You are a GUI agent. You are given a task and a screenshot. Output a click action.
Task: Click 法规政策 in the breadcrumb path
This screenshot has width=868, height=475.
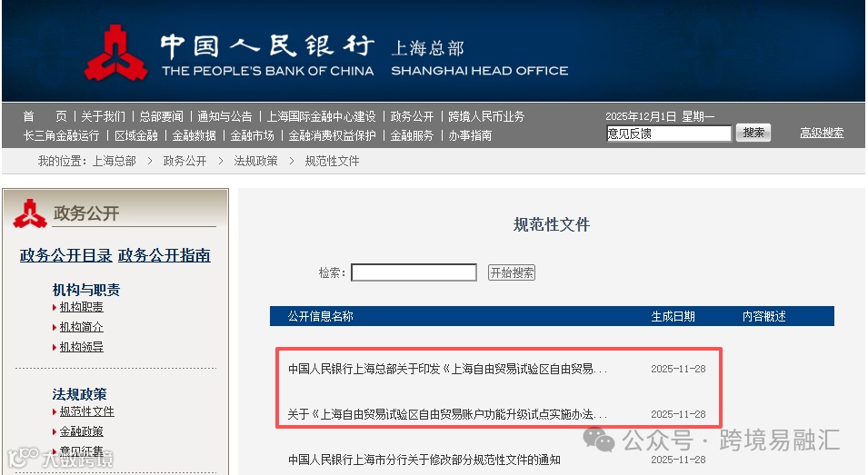point(255,161)
